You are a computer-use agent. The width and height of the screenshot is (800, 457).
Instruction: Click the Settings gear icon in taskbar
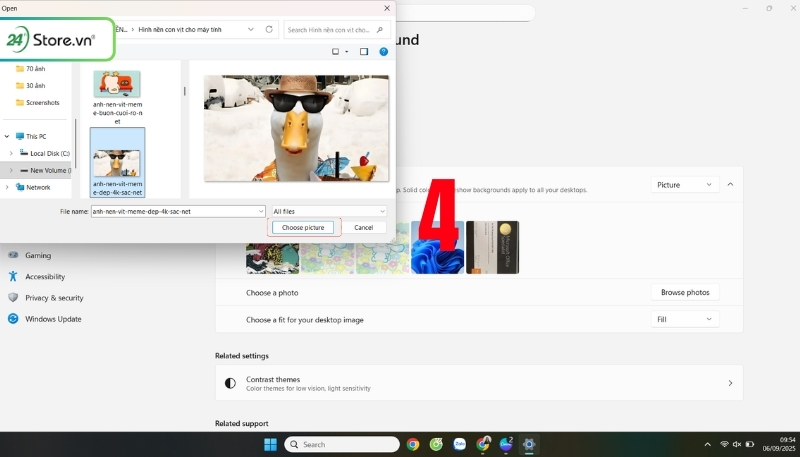point(529,444)
